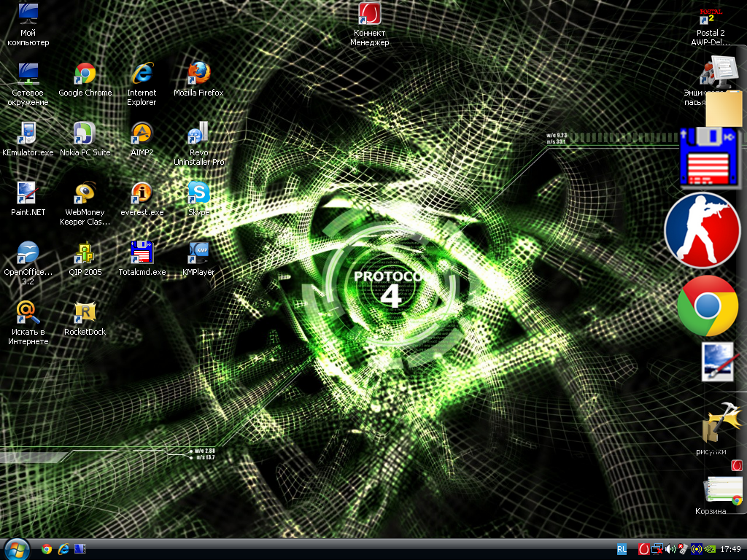Select the Totalcmd.exe desktop icon
This screenshot has height=560, width=747.
(142, 253)
